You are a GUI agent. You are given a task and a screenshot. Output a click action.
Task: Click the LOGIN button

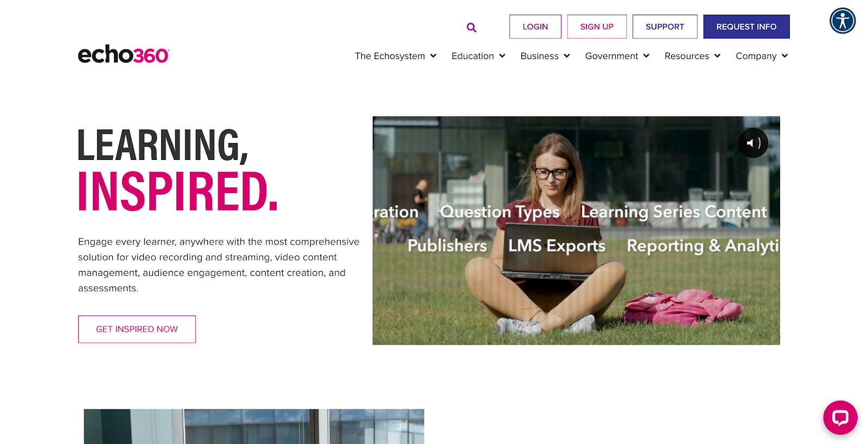(x=535, y=27)
